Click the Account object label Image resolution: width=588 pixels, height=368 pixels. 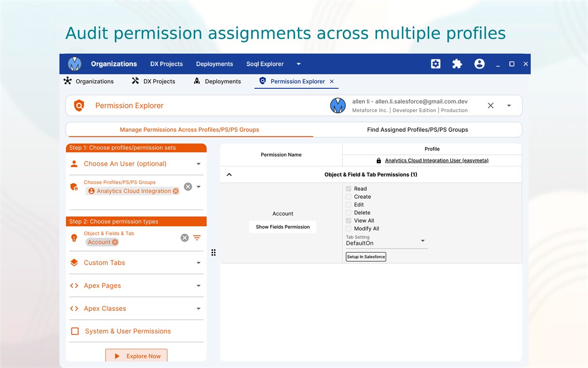pos(283,214)
